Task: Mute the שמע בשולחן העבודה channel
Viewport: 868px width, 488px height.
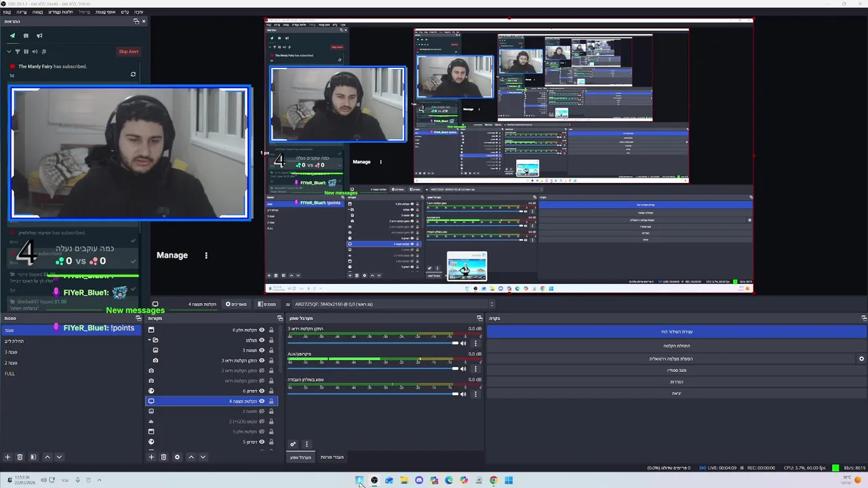Action: pyautogui.click(x=464, y=394)
